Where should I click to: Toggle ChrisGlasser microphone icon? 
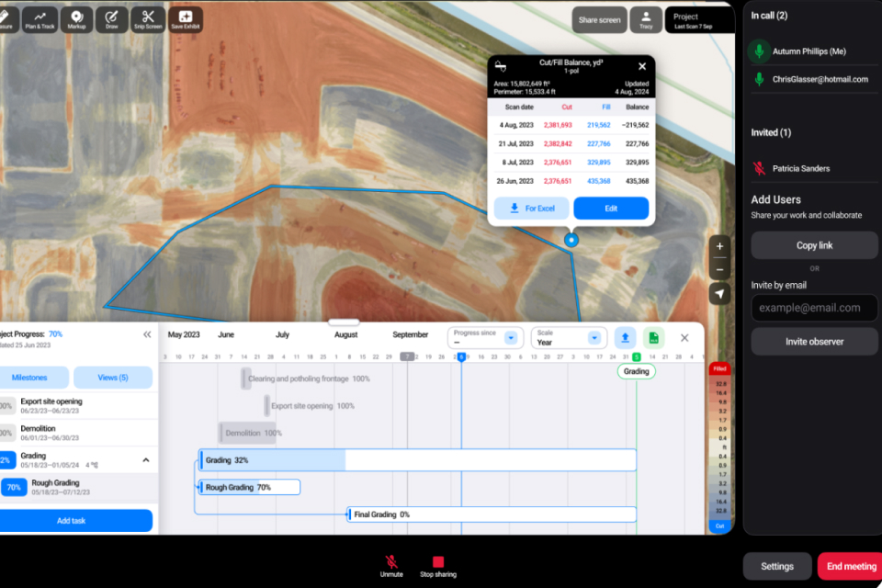pyautogui.click(x=759, y=79)
